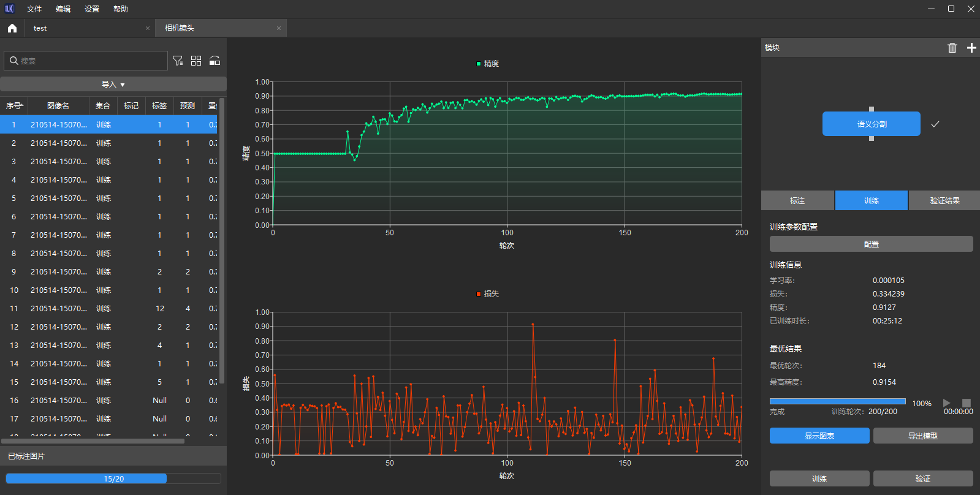Viewport: 980px width, 495px height.
Task: Switch to grid thumbnail view icon
Action: 196,61
